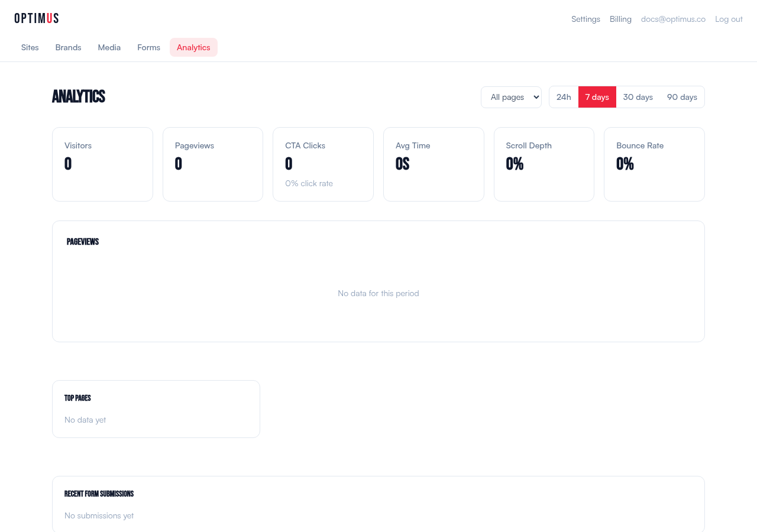Select the 24h time range
Viewport: 757px width, 532px height.
click(564, 96)
